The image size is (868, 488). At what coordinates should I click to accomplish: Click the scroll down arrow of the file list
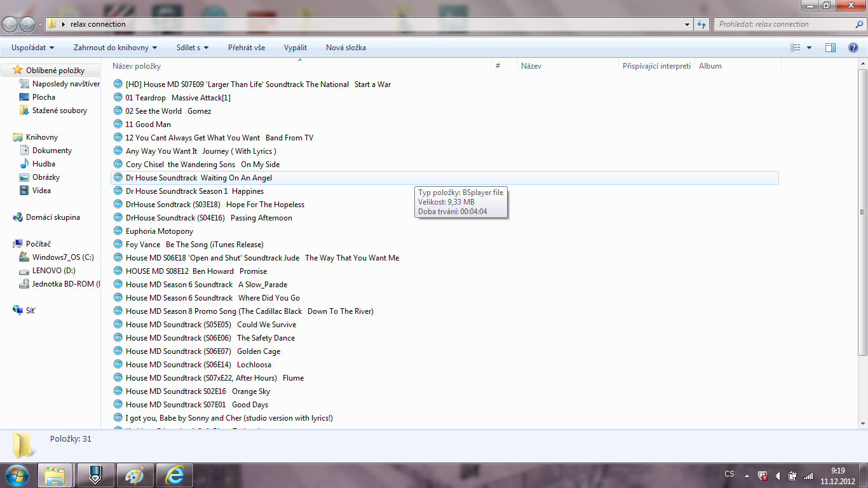[x=862, y=423]
